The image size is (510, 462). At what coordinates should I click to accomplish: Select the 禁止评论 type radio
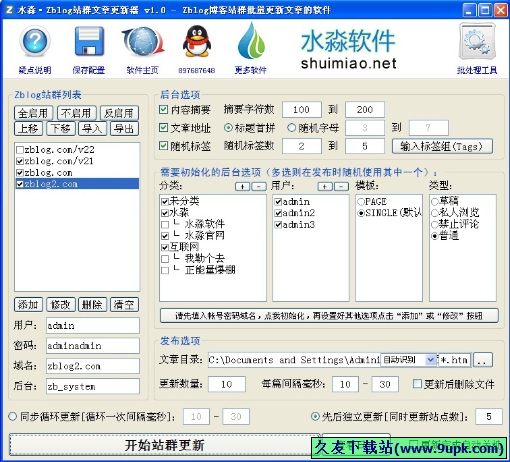click(434, 225)
